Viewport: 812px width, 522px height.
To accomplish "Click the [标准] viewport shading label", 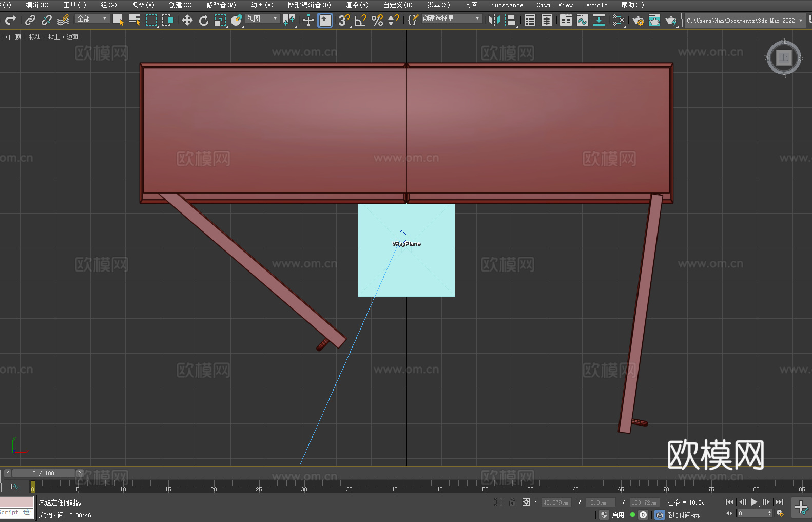I will (x=35, y=37).
